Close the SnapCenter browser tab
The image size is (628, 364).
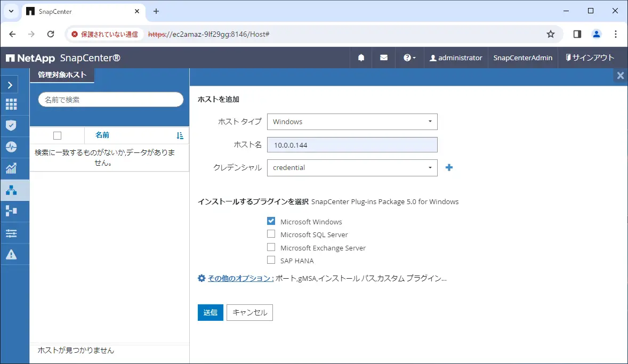(137, 11)
